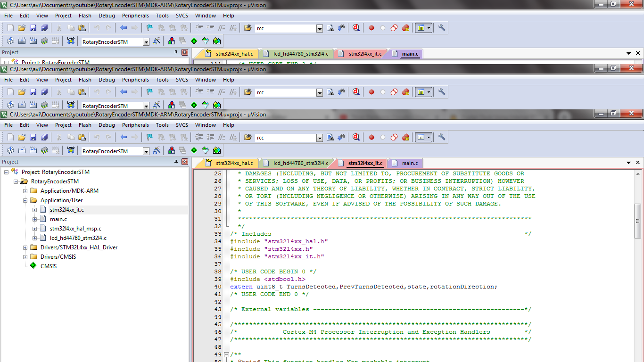Navigate backwards using blue arrow in front window

124,137
